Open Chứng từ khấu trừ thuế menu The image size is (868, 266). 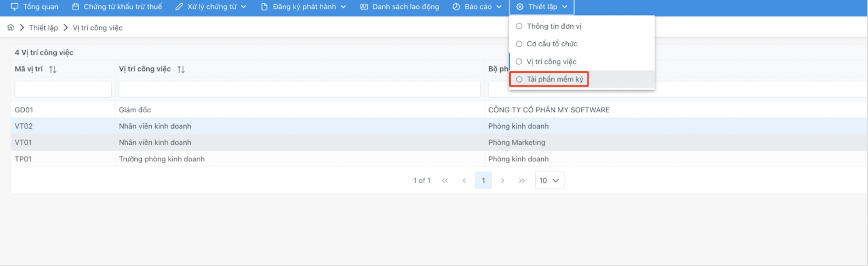[x=117, y=7]
